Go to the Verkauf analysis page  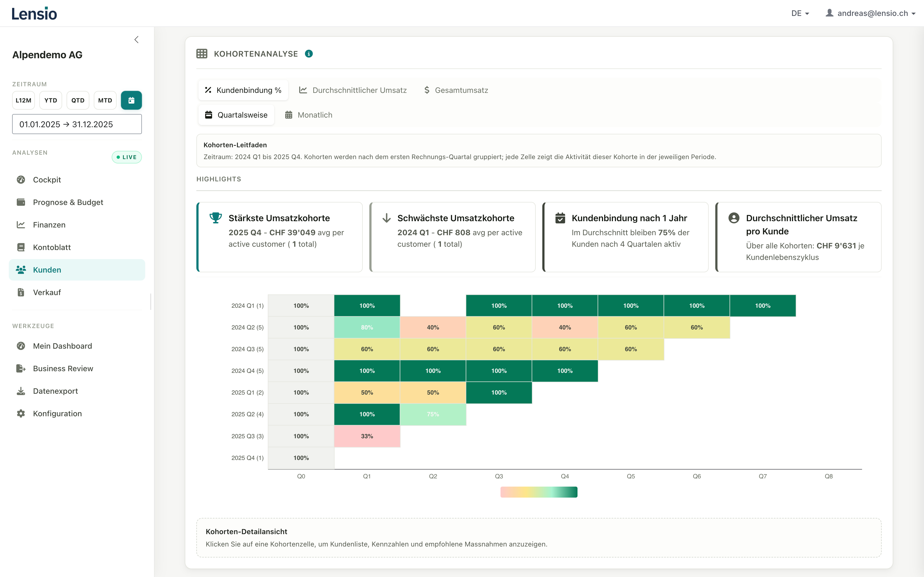[x=47, y=292]
